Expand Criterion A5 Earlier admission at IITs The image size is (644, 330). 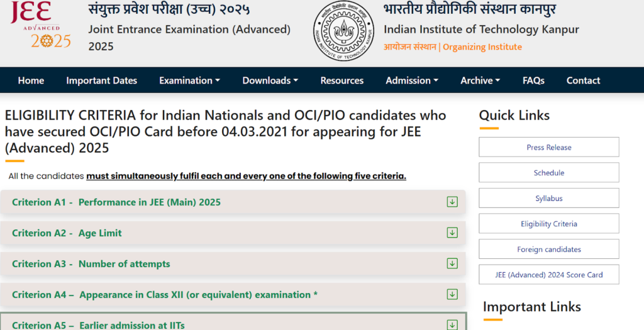(233, 322)
